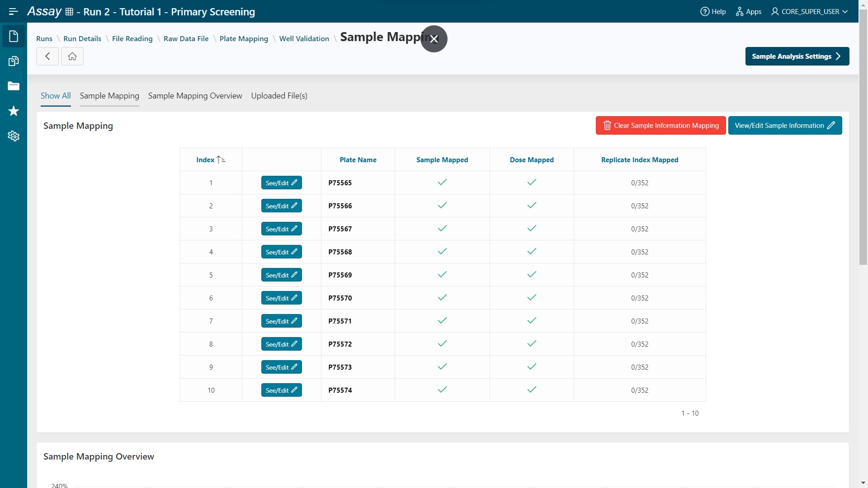Click Dose Mapped checkmark for P75567

tap(532, 228)
